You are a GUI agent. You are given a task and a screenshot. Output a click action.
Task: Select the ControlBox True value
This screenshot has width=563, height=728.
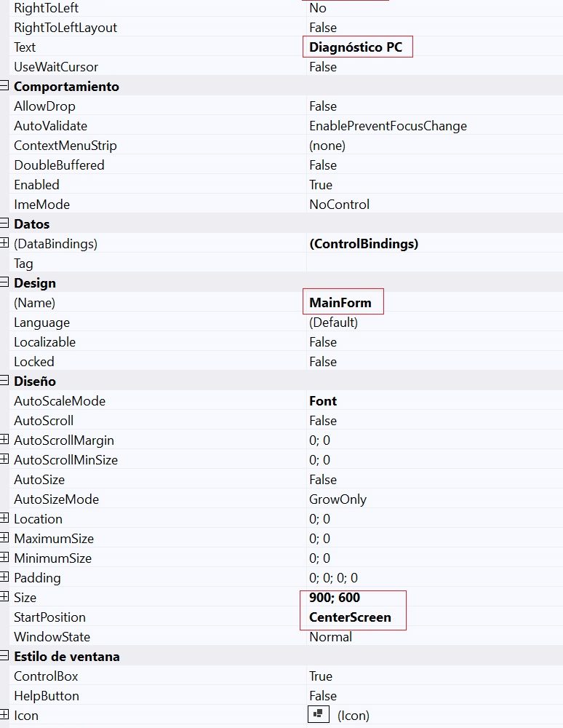tap(321, 676)
